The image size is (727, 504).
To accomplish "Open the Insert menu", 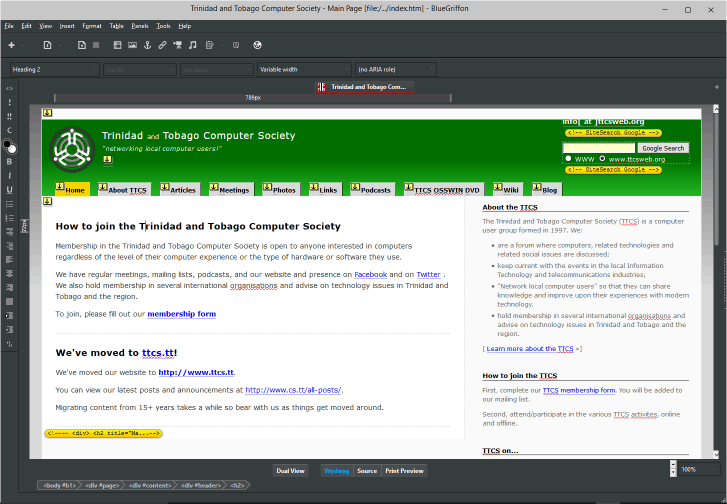I will (x=67, y=25).
